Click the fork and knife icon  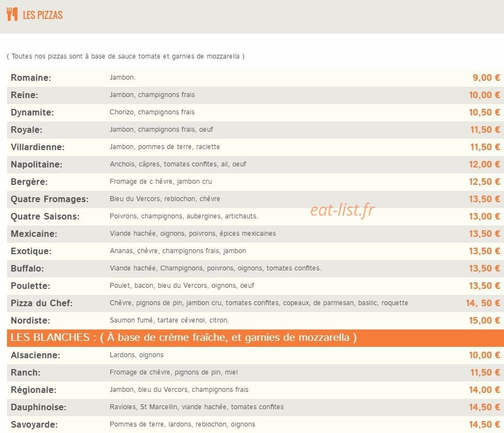12,15
